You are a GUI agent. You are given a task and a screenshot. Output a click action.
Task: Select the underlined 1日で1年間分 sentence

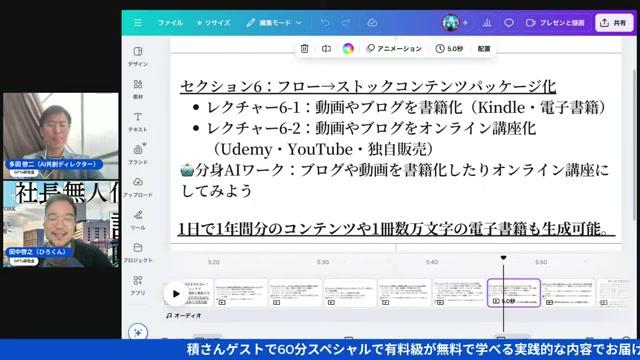396,229
